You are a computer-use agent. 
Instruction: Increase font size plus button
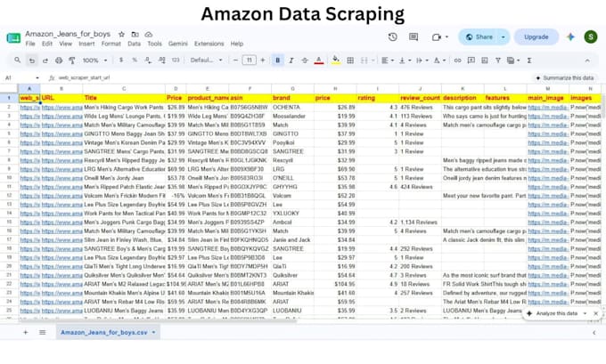[263, 61]
